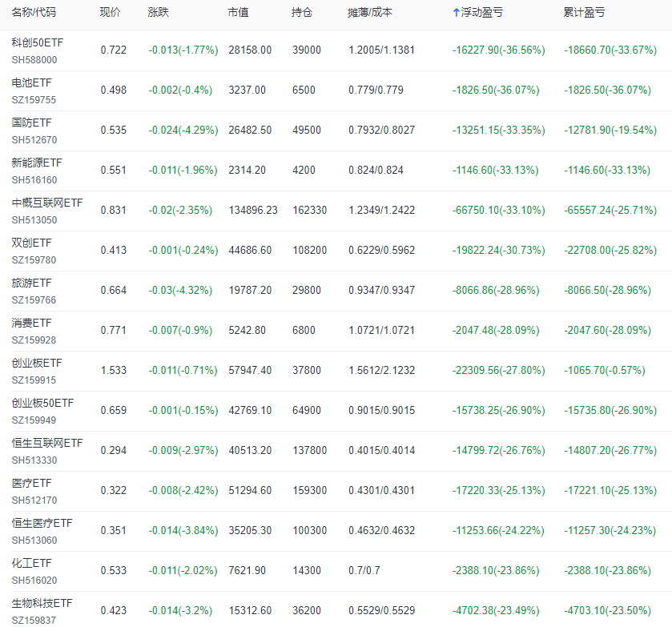
Task: Click price 1.533 for 创业板ETF
Action: pos(114,371)
